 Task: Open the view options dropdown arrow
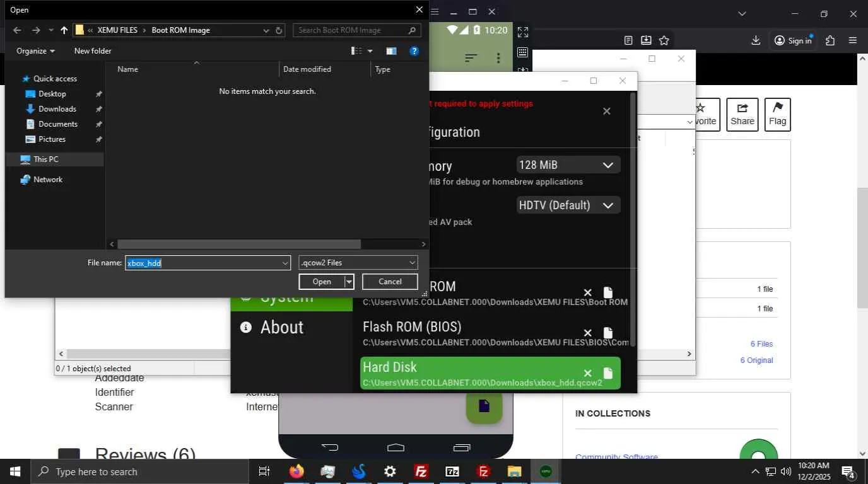click(x=370, y=51)
